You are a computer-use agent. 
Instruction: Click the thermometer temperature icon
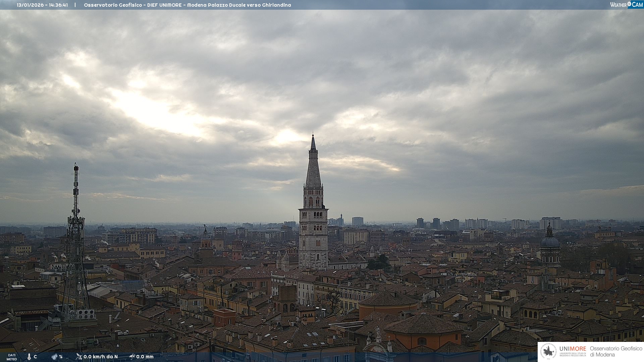click(x=29, y=357)
